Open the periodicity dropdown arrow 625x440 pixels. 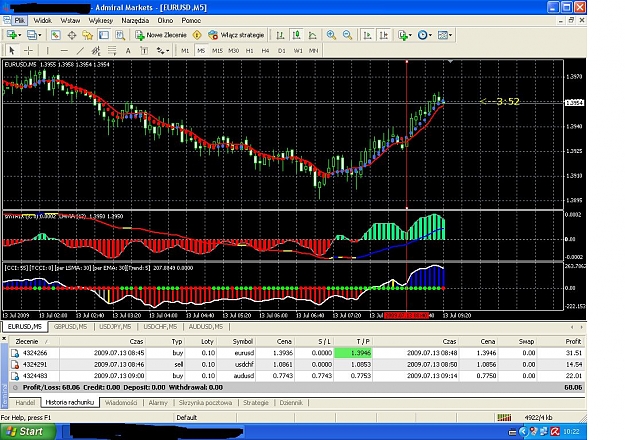click(430, 35)
